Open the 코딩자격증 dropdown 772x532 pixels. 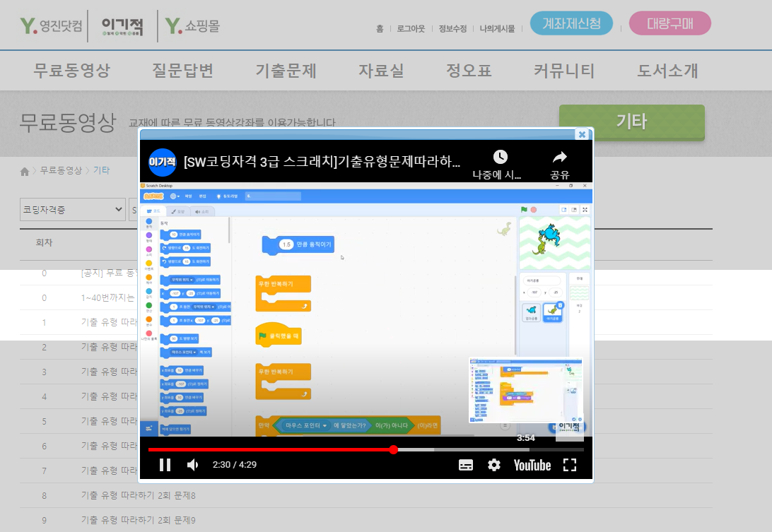72,210
